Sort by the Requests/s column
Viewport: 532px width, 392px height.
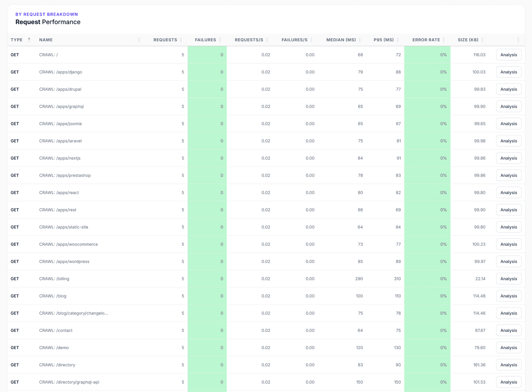click(267, 40)
